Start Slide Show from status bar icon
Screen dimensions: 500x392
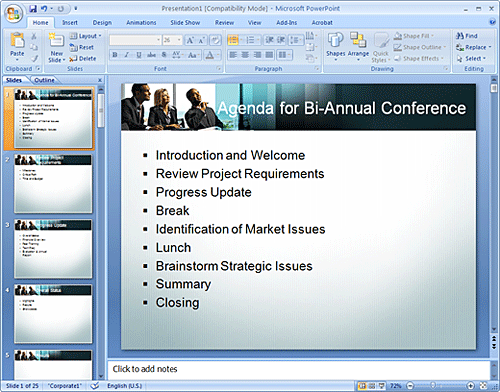[x=381, y=386]
